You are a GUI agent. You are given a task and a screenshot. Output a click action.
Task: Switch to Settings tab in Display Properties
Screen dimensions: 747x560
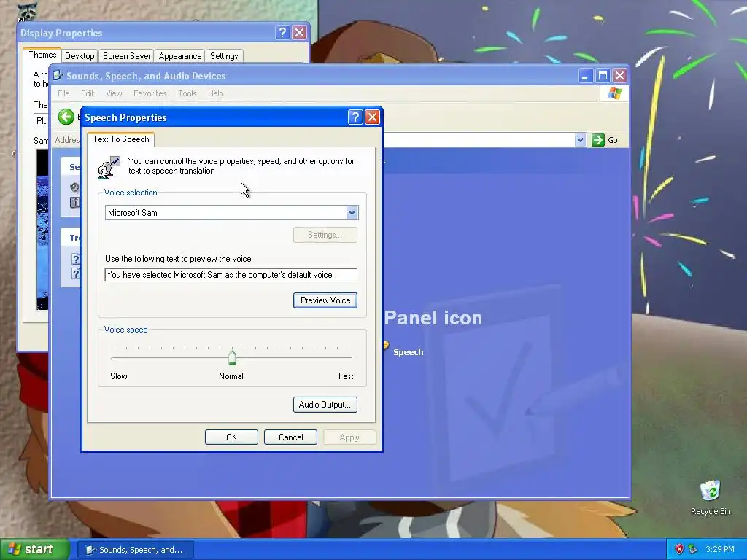[x=224, y=56]
